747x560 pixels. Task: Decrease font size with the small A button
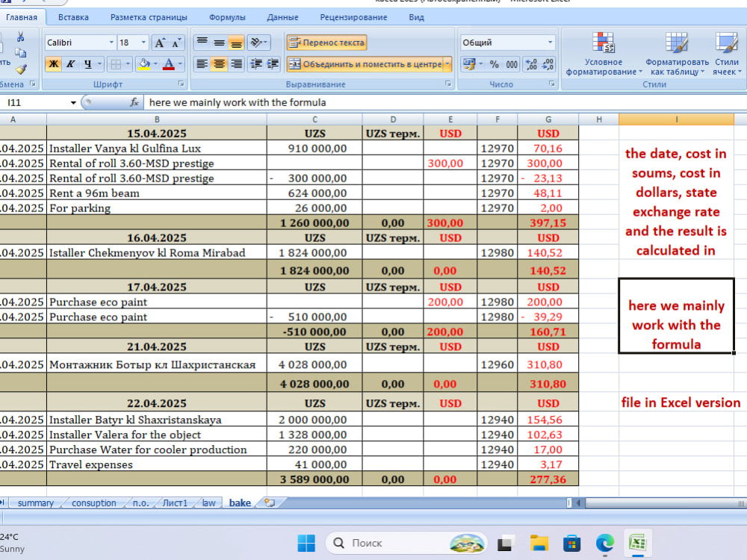pyautogui.click(x=176, y=43)
